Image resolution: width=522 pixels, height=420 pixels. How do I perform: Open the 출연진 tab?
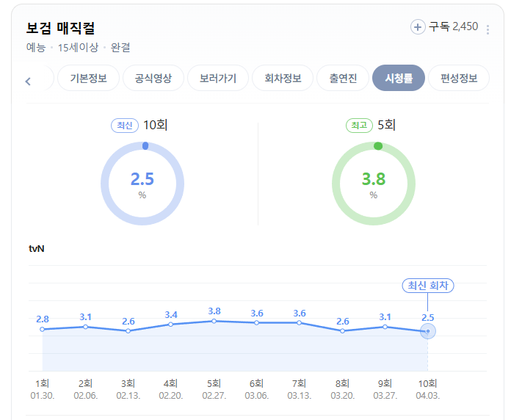tap(343, 79)
